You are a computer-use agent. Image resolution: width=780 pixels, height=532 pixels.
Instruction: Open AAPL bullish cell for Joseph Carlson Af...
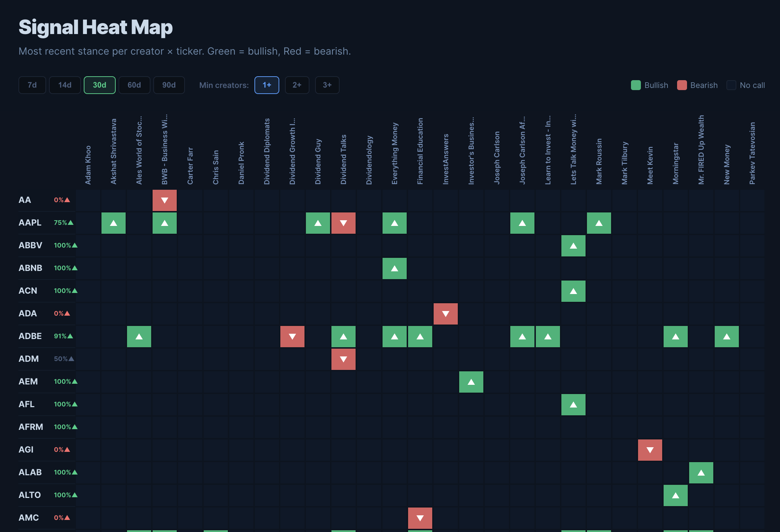tap(522, 223)
